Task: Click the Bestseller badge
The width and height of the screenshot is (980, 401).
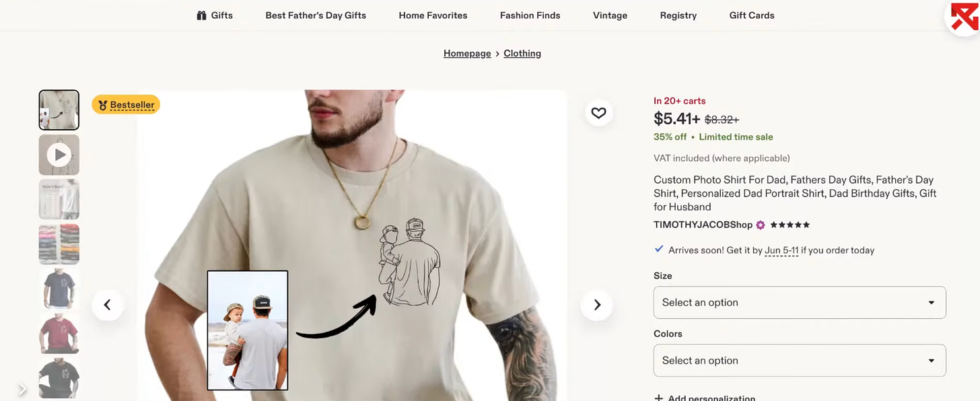Action: pos(126,105)
